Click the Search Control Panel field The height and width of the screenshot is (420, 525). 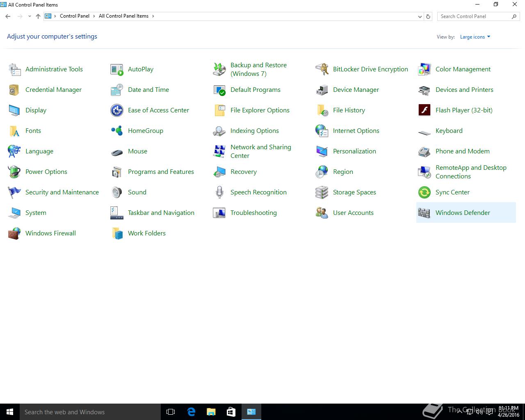pyautogui.click(x=474, y=16)
